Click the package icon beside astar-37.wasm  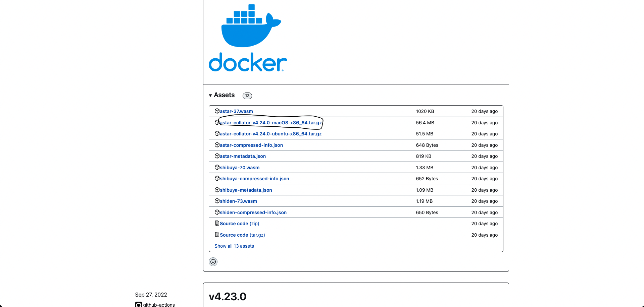tap(217, 111)
